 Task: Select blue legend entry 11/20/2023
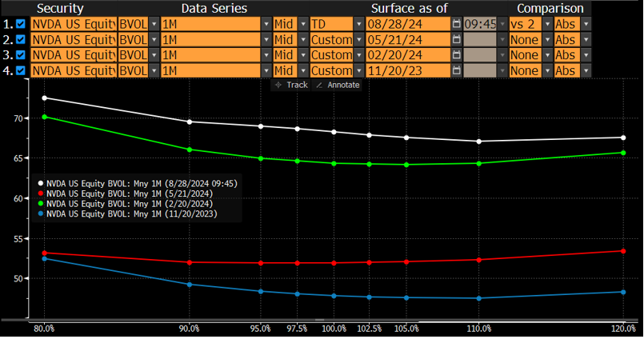127,213
